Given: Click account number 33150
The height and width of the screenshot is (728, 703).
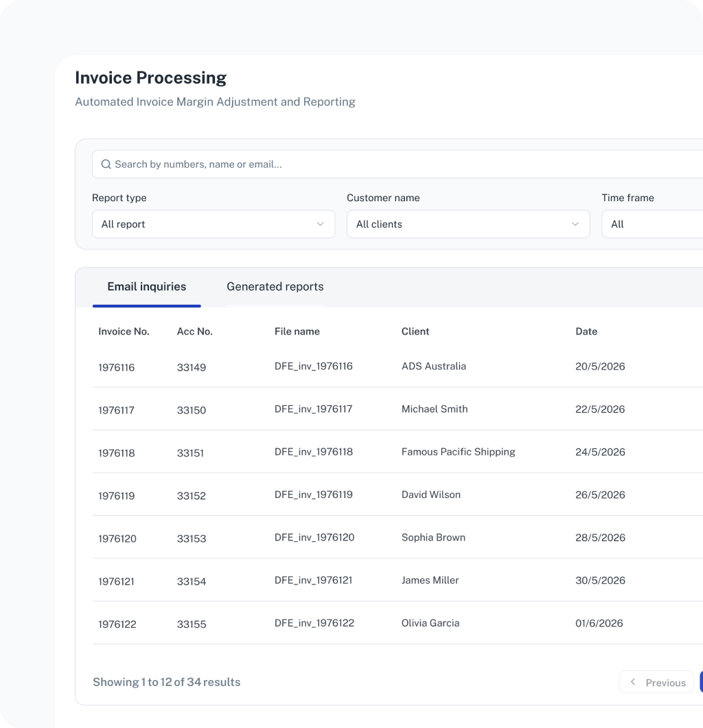Looking at the screenshot, I should 192,411.
